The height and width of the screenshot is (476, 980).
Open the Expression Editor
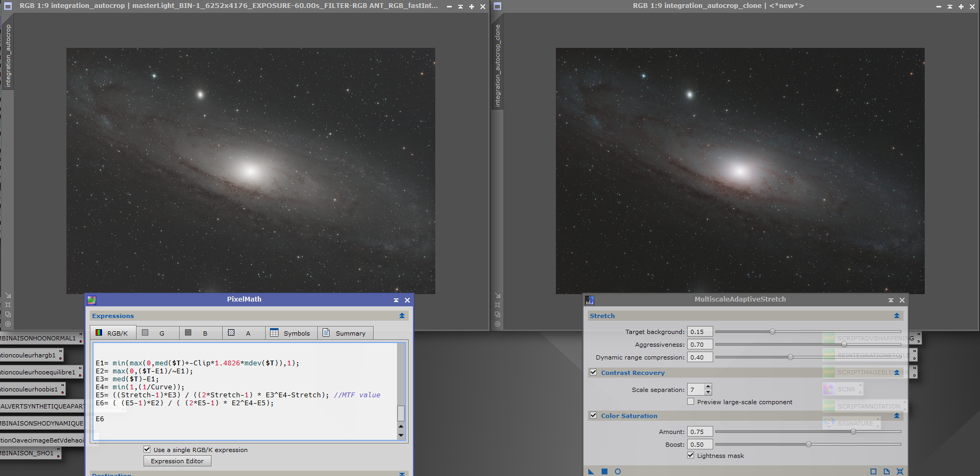tap(177, 461)
